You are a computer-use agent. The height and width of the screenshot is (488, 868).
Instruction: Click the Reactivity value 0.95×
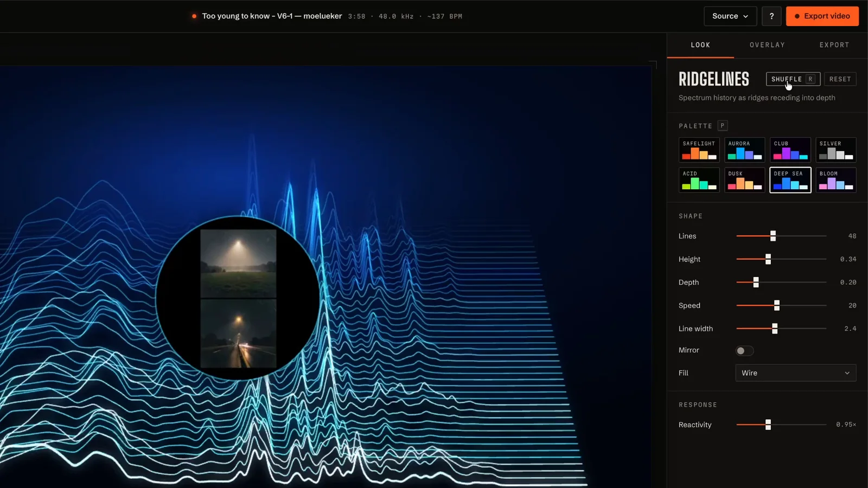point(846,425)
